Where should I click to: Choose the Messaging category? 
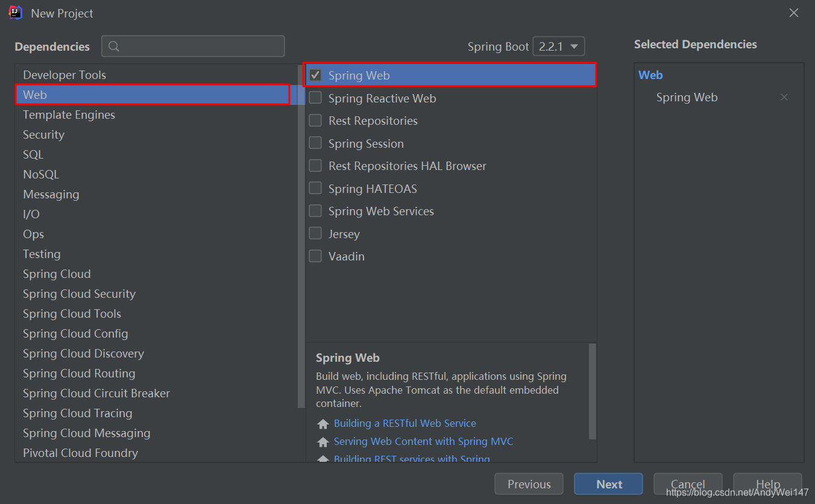tap(157, 194)
